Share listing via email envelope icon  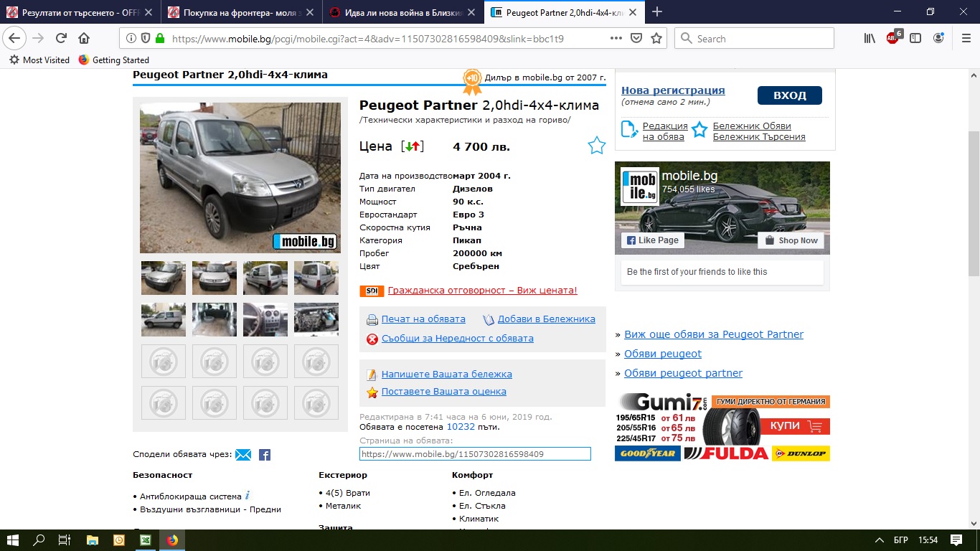(x=243, y=455)
